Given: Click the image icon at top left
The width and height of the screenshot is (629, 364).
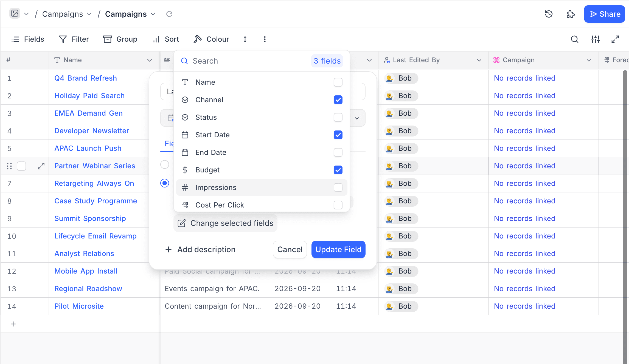Looking at the screenshot, I should [15, 13].
